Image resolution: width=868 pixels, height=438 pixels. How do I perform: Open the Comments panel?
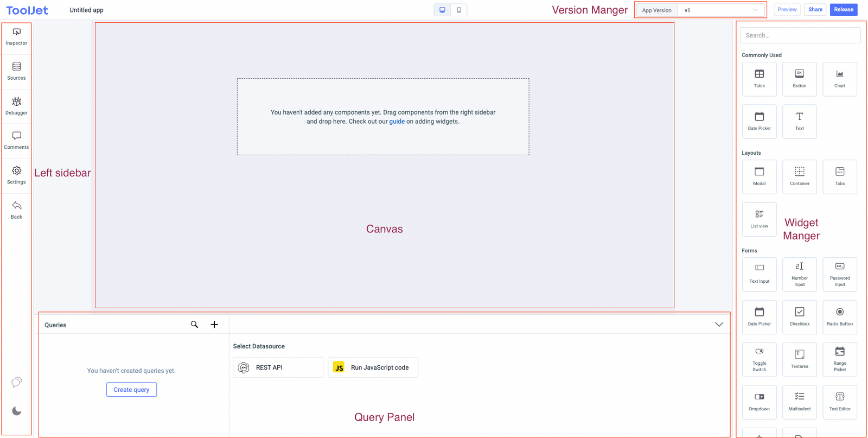(x=16, y=141)
